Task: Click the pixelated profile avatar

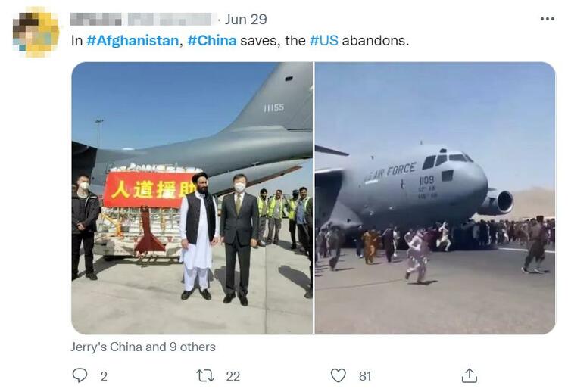Action: pyautogui.click(x=35, y=33)
